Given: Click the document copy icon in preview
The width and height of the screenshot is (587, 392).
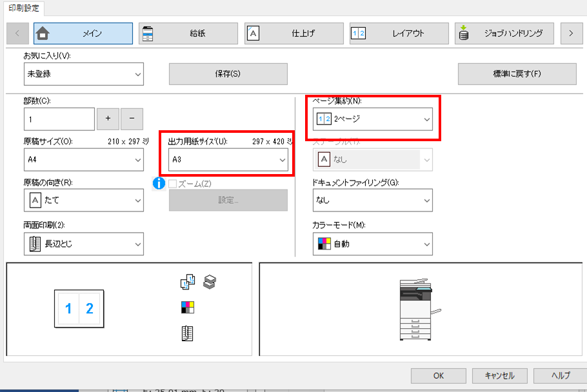Looking at the screenshot, I should point(188,282).
